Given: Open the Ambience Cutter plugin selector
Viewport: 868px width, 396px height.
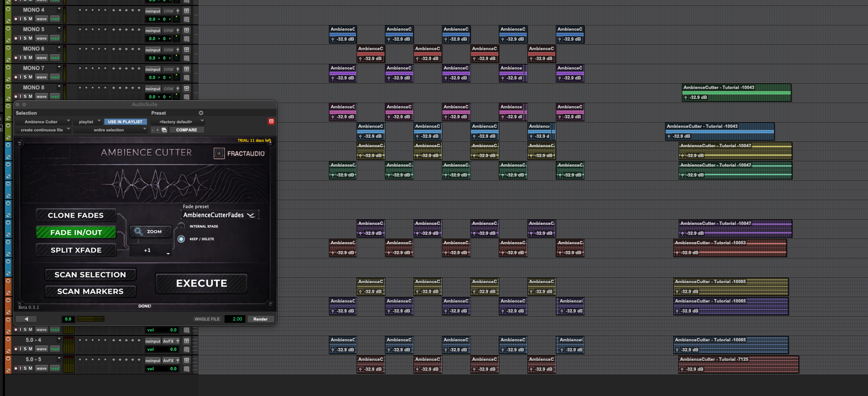Looking at the screenshot, I should point(43,122).
